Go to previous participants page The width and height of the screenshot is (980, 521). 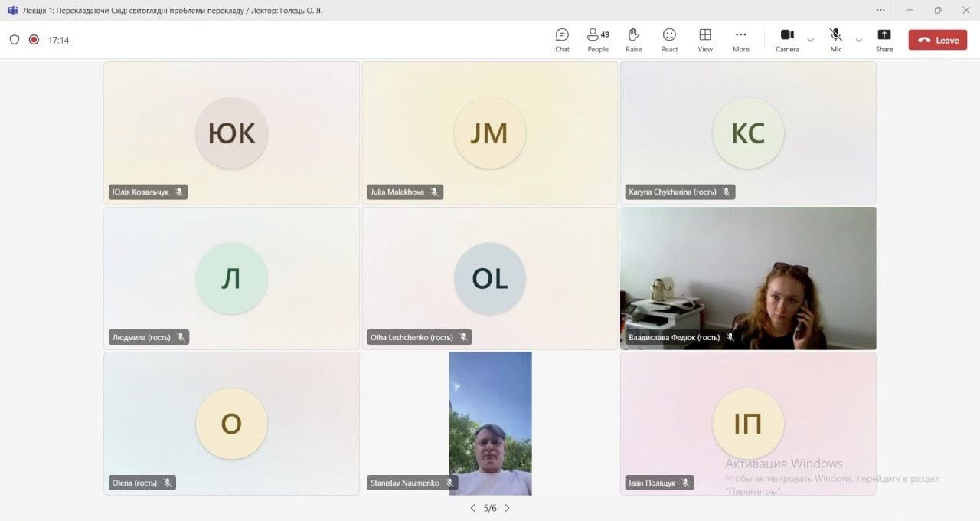(472, 508)
